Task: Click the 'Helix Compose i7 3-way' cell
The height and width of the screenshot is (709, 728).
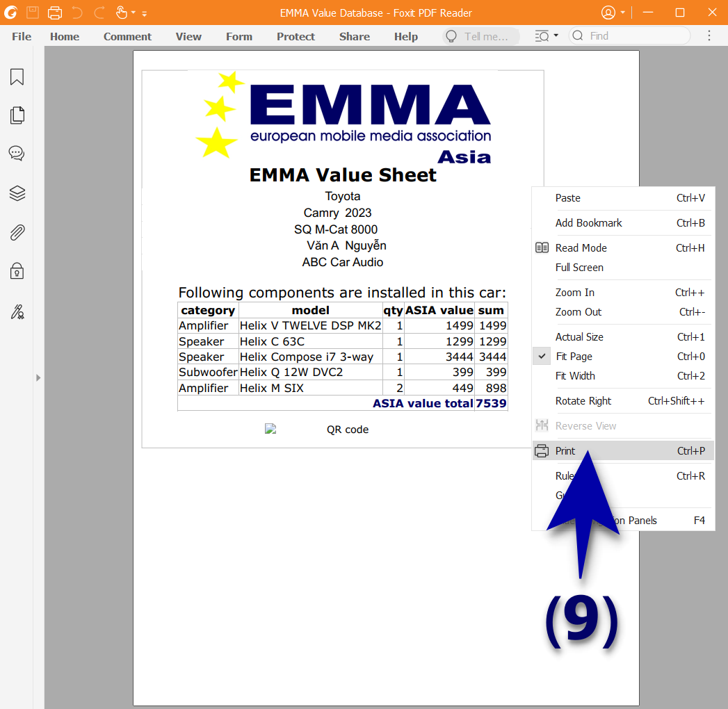Action: 311,357
